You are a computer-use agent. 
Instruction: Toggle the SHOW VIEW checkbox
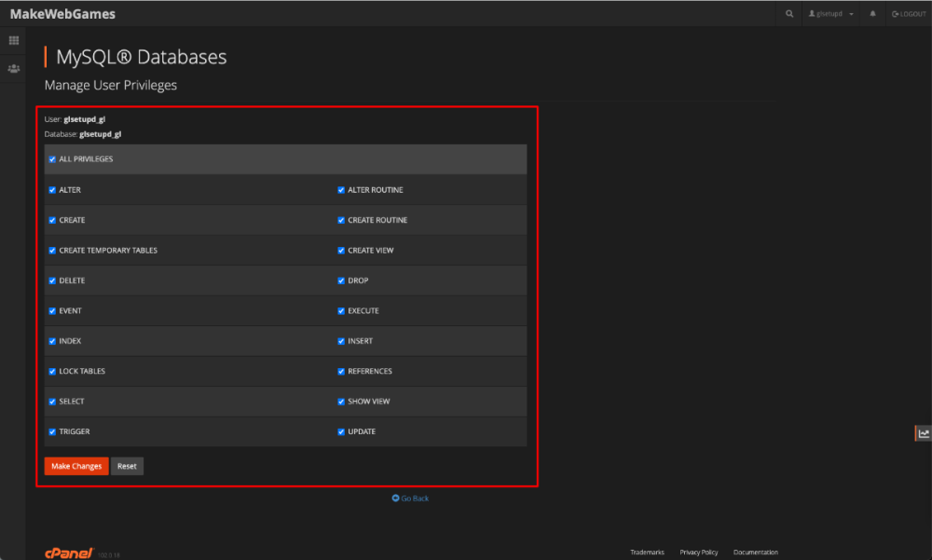[x=342, y=402]
